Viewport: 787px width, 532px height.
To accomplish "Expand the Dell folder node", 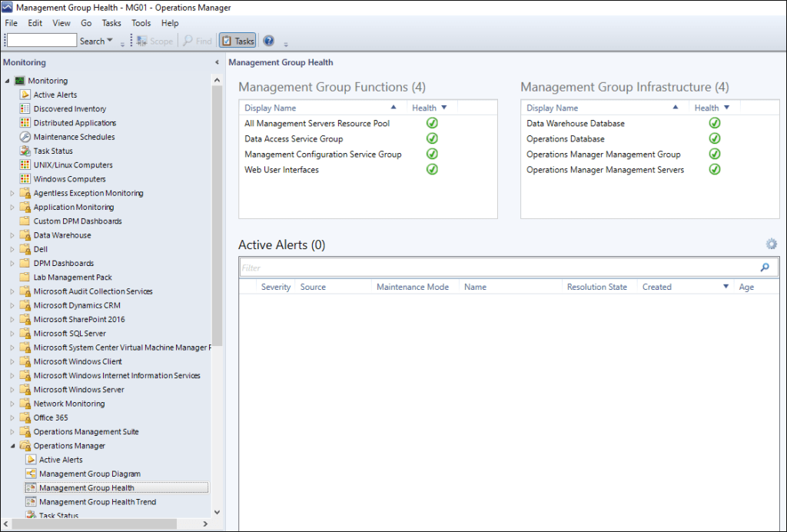I will point(12,249).
